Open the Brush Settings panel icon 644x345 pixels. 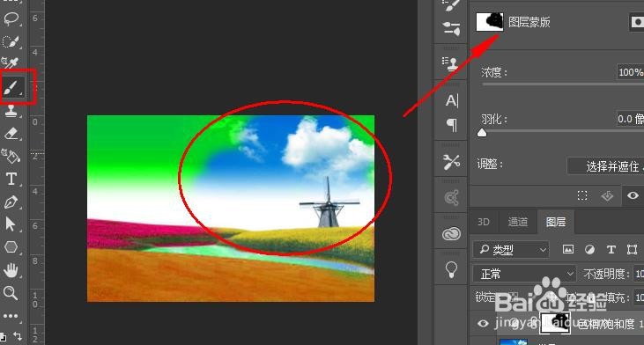451,5
